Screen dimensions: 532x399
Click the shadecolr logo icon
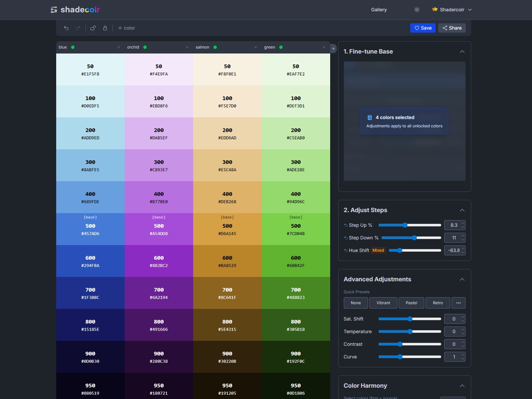tap(54, 10)
